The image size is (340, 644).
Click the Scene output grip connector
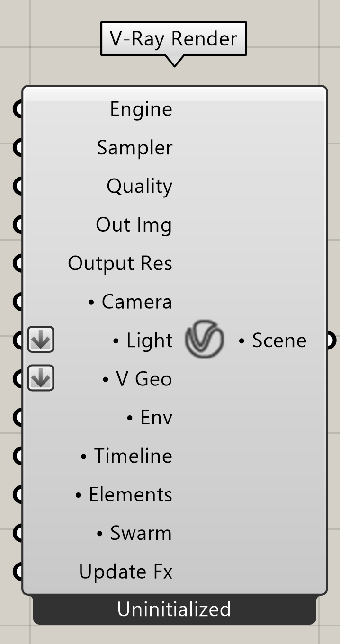(x=331, y=340)
